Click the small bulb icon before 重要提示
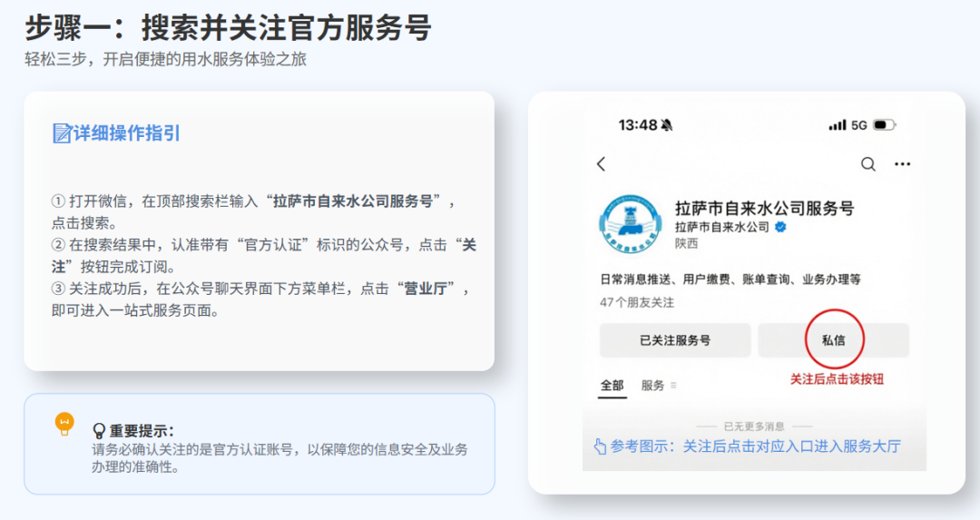 99,431
